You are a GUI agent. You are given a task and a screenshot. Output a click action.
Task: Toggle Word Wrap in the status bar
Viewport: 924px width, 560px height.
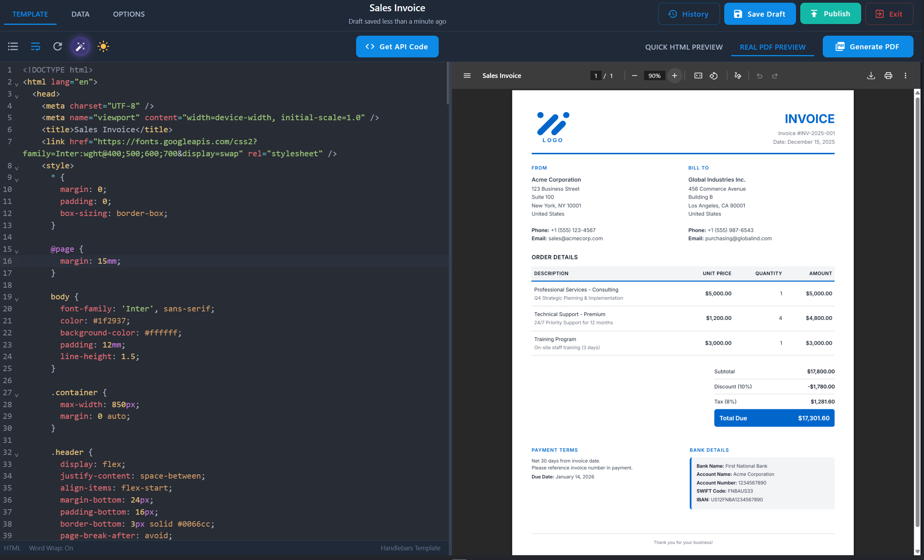tap(51, 548)
